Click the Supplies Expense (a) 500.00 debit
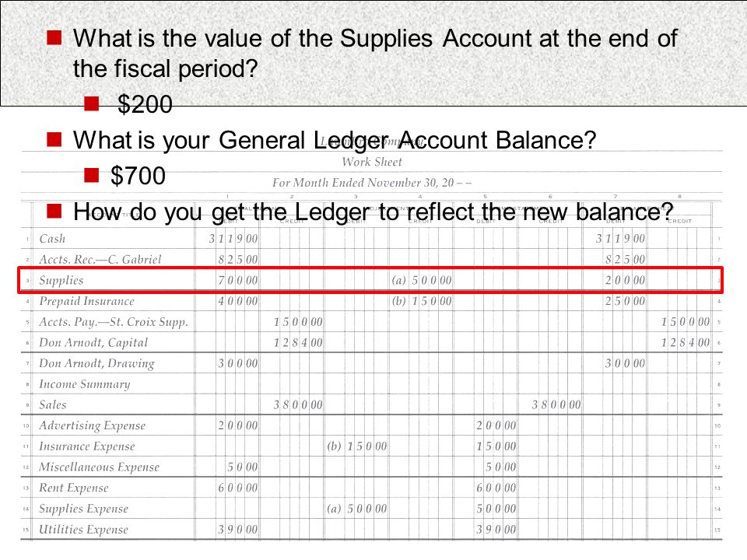747x560 pixels. [x=357, y=509]
